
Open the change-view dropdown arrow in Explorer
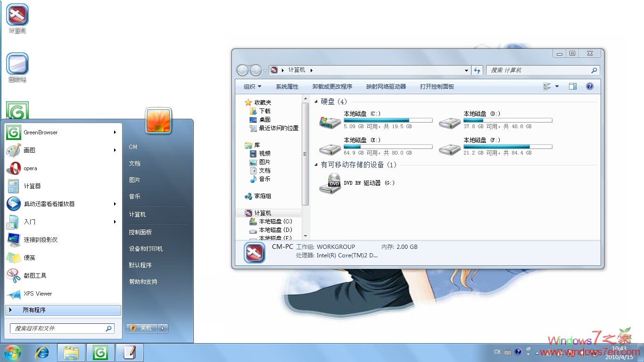[557, 86]
